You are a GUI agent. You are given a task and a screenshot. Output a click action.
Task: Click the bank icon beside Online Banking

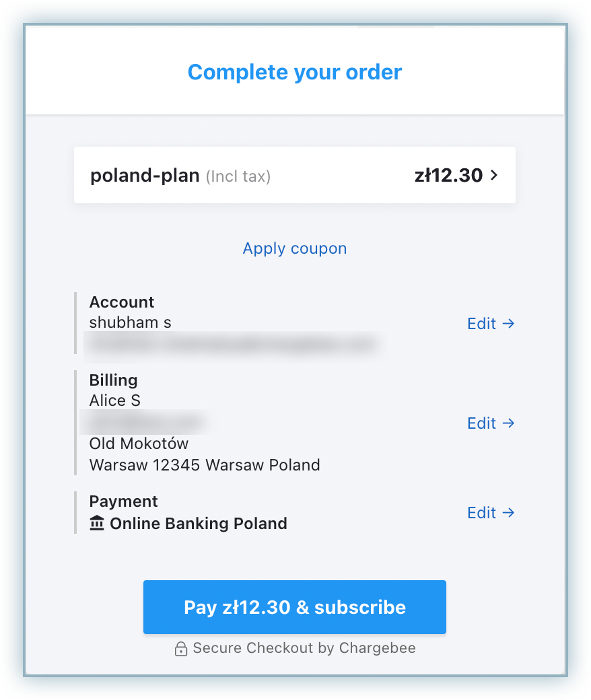click(x=97, y=524)
